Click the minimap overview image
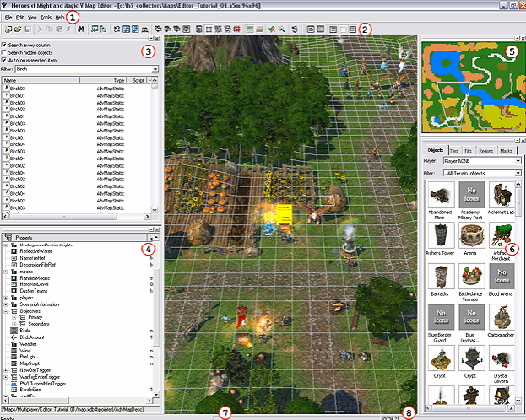The height and width of the screenshot is (420, 526). 474,87
